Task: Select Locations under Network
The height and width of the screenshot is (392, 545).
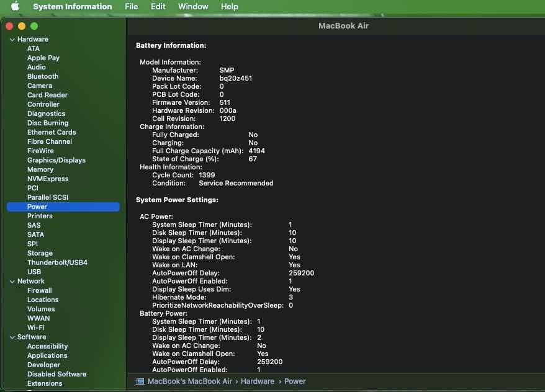Action: click(43, 300)
